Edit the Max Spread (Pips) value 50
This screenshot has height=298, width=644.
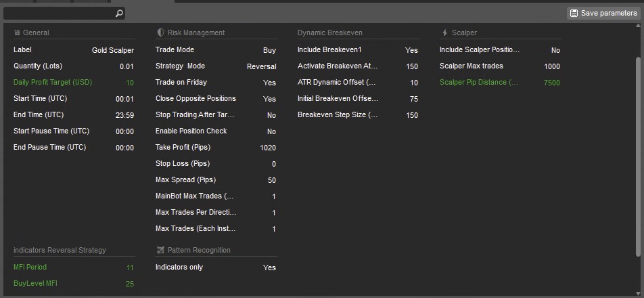pos(271,180)
